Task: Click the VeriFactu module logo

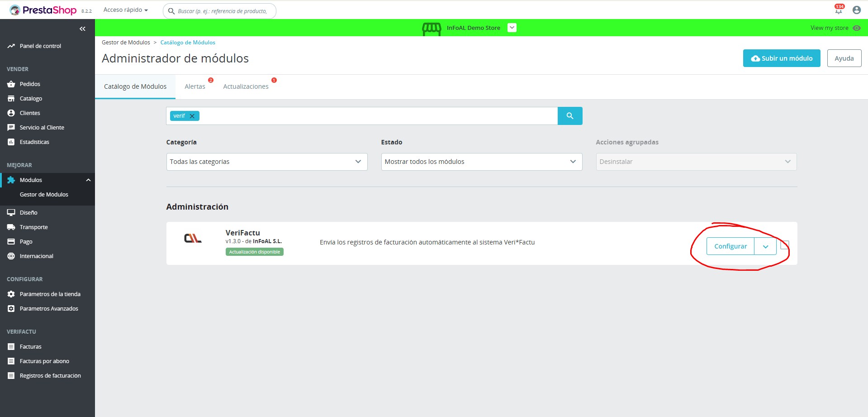Action: pos(193,238)
